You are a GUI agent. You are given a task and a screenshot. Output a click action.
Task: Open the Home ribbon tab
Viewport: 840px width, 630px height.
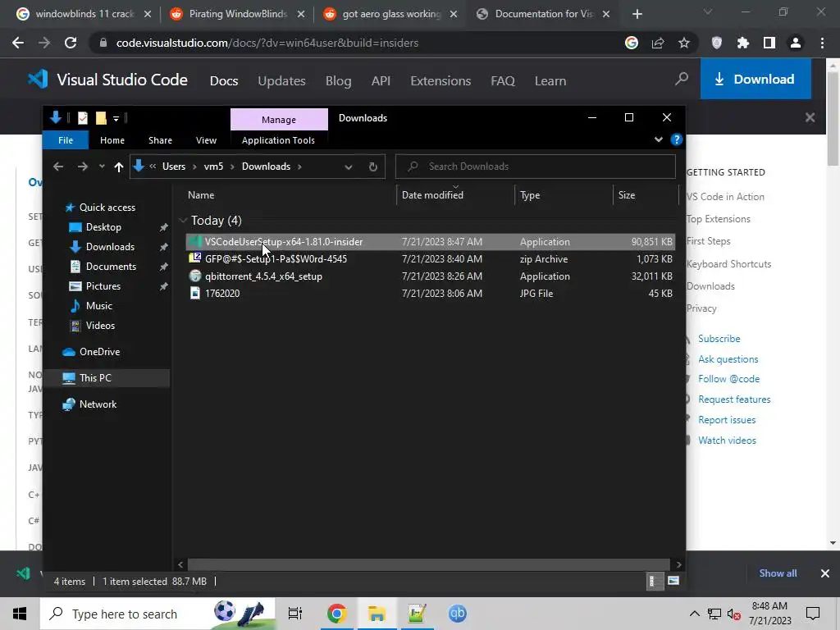[x=112, y=140]
